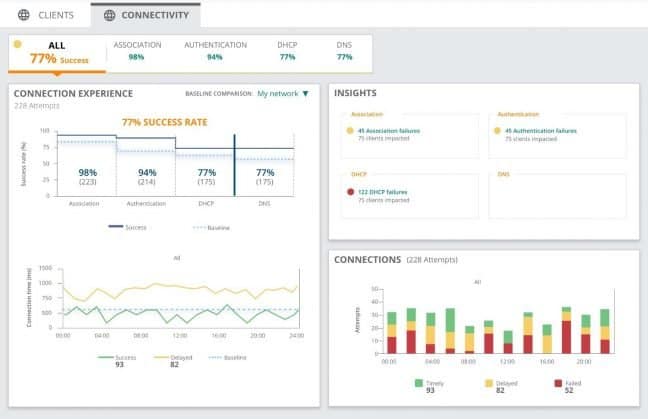
Task: Click the globe icon beside Clients
Action: tap(24, 15)
